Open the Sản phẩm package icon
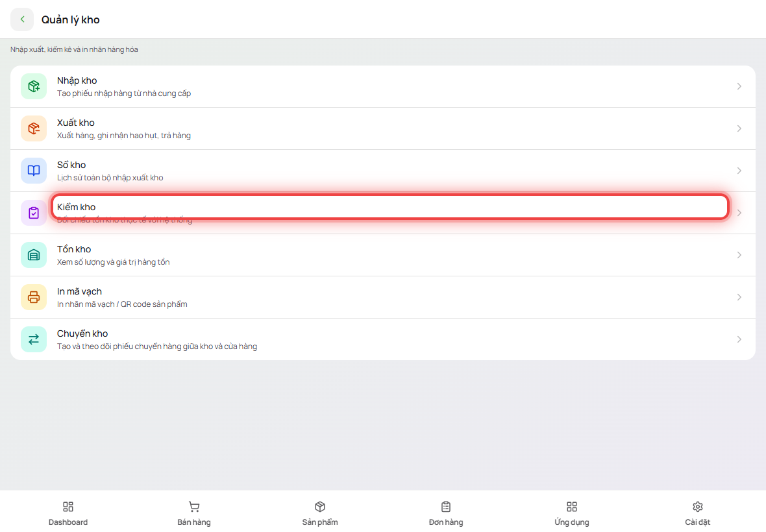Screen dimensions: 766x532 pyautogui.click(x=320, y=507)
